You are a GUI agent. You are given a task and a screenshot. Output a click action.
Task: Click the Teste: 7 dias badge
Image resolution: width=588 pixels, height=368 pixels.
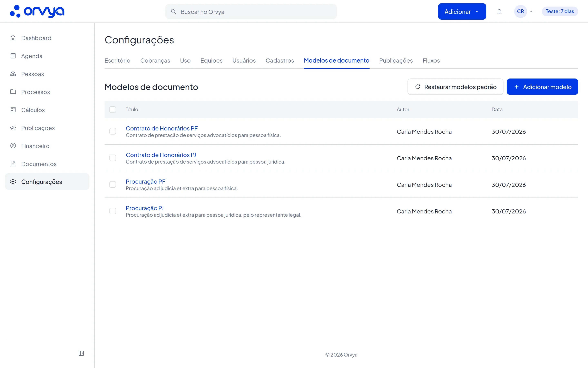(560, 11)
